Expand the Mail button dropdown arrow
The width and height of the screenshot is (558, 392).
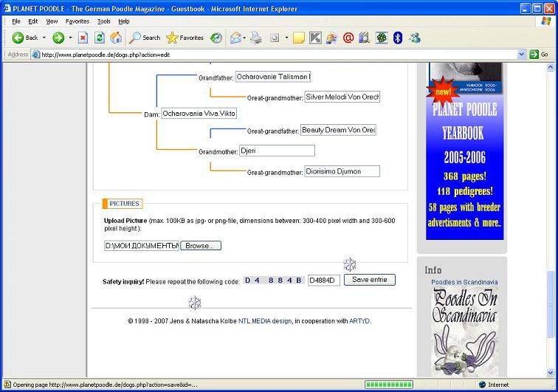(246, 38)
